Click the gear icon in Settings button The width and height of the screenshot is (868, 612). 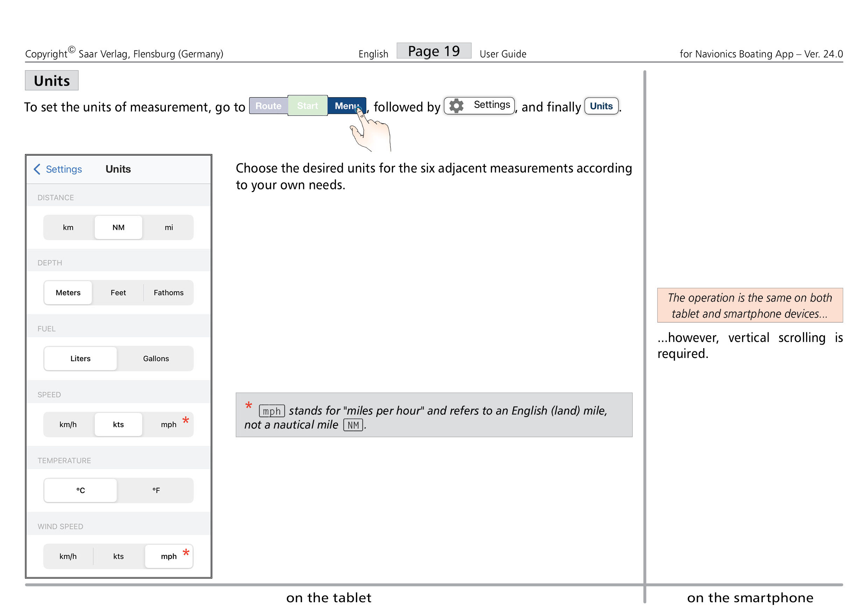[x=456, y=106]
